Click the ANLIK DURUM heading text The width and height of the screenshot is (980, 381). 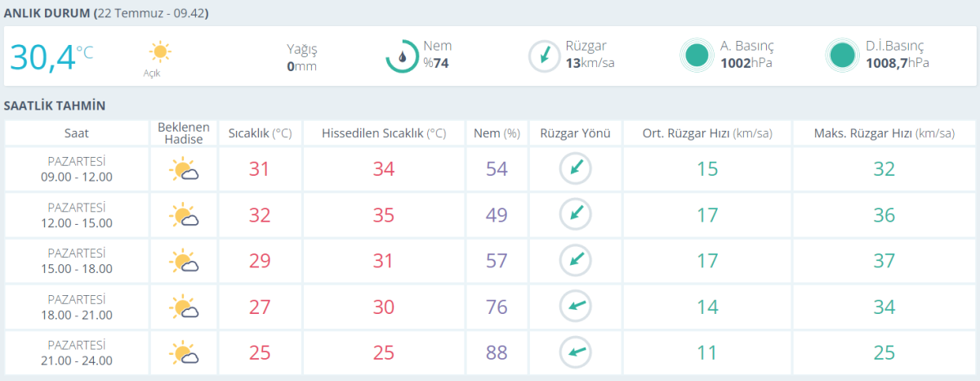[x=47, y=14]
